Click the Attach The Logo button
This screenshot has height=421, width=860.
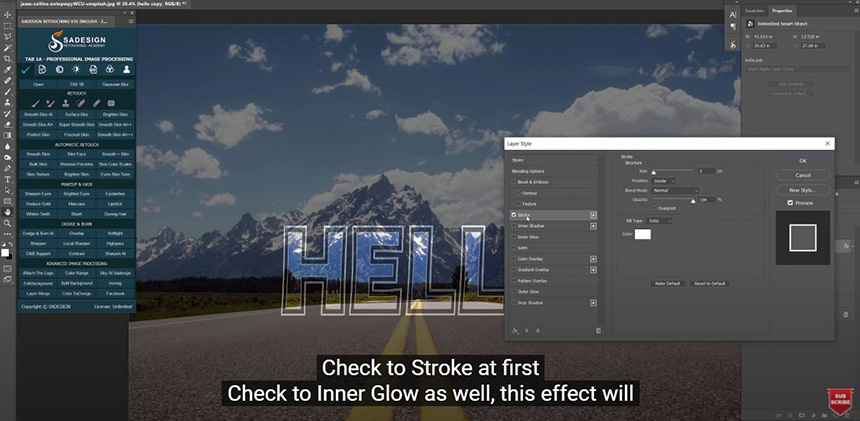(38, 273)
